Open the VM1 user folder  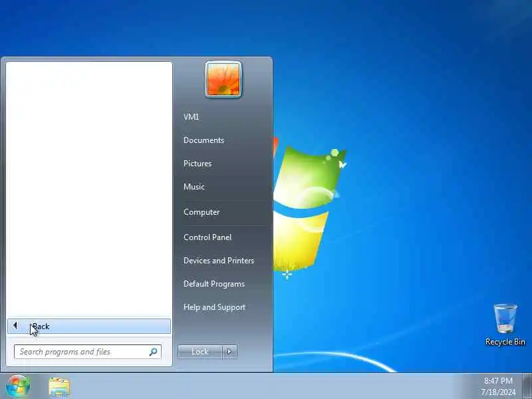tap(191, 117)
